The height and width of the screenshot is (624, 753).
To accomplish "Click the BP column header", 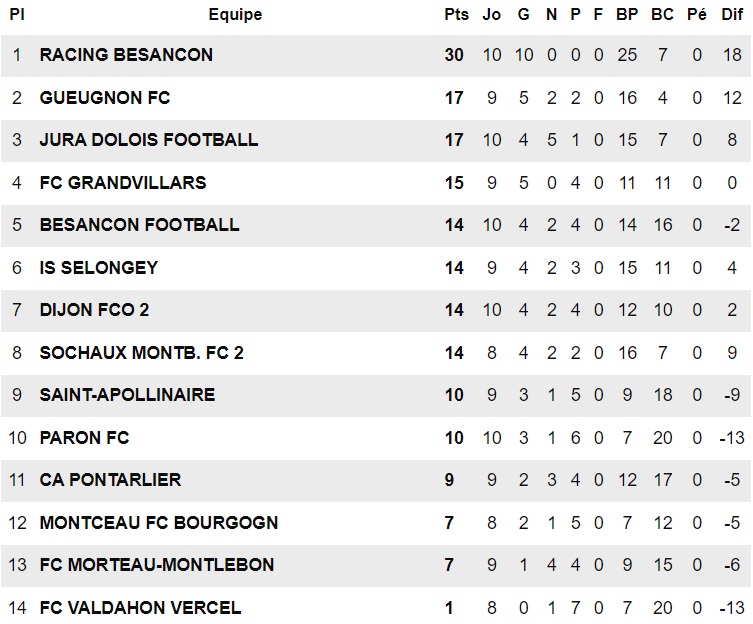I will (x=627, y=14).
